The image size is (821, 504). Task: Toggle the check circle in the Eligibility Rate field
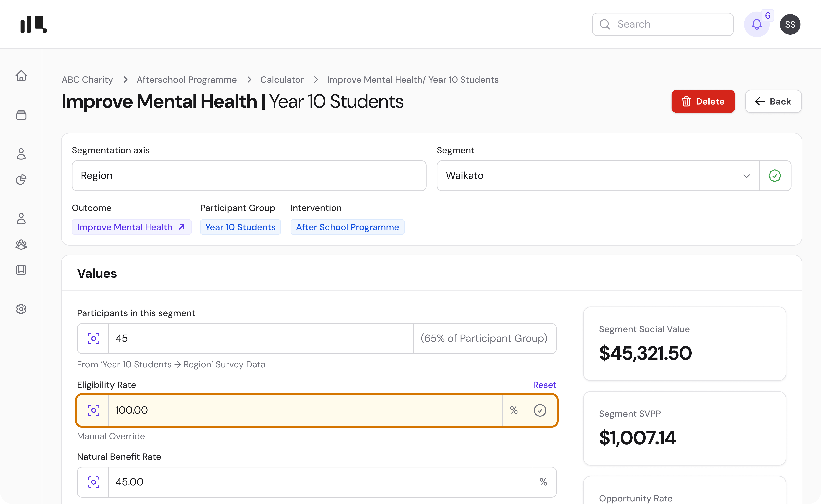tap(540, 410)
